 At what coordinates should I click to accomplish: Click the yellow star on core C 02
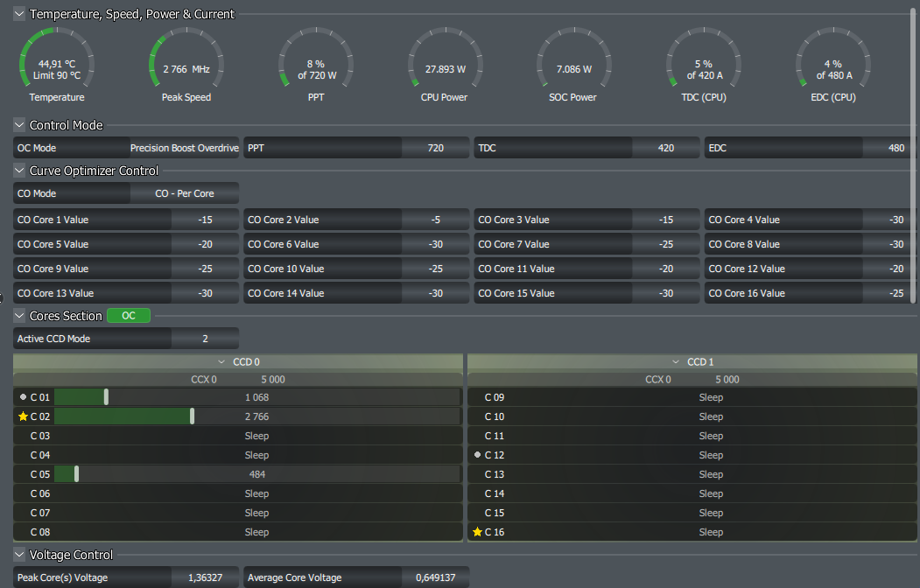click(x=23, y=416)
